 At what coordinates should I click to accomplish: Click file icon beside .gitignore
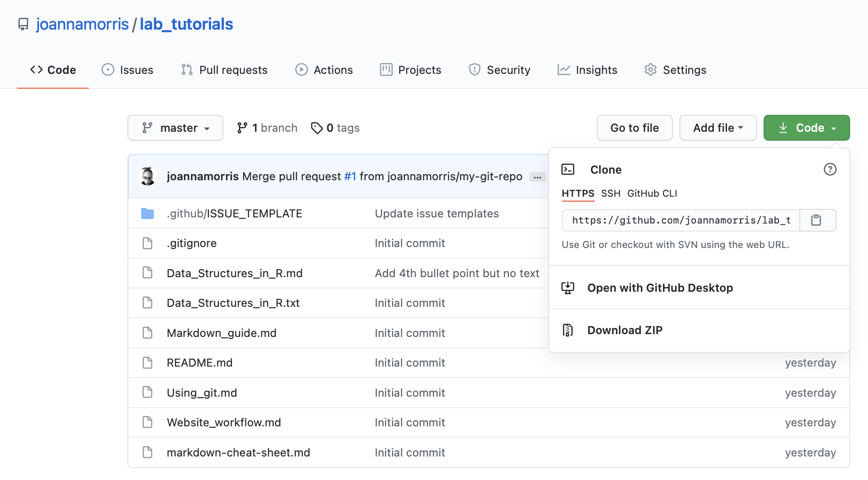[148, 243]
